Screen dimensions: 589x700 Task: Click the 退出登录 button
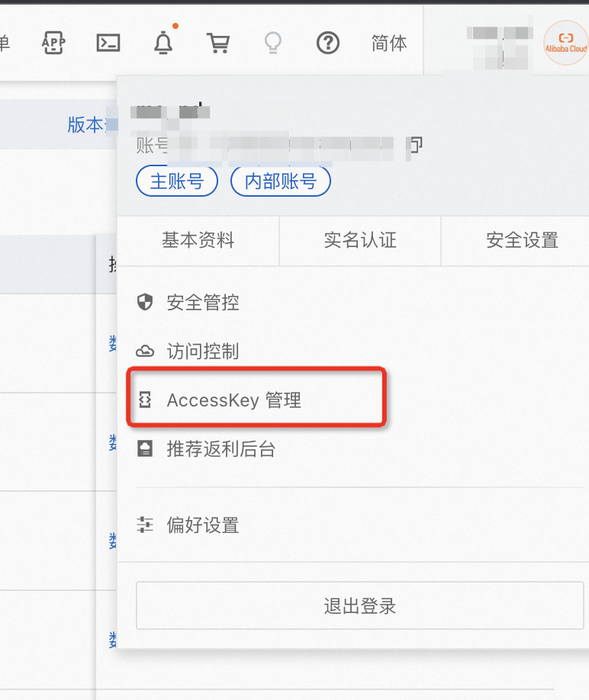click(359, 606)
